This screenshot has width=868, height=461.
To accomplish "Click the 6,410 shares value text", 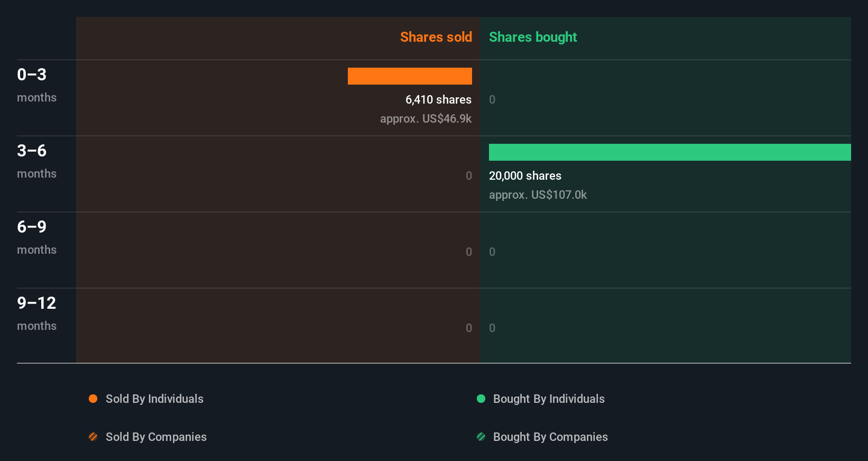I will [438, 99].
